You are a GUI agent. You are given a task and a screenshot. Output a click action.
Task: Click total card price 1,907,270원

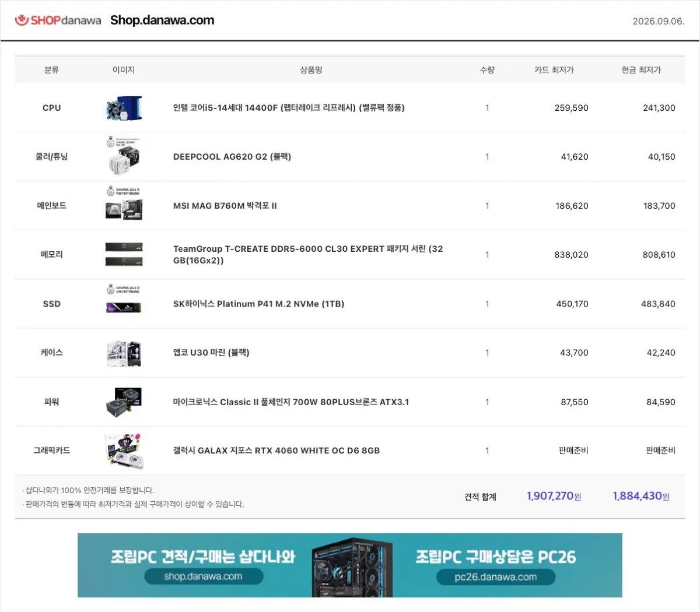click(x=554, y=496)
